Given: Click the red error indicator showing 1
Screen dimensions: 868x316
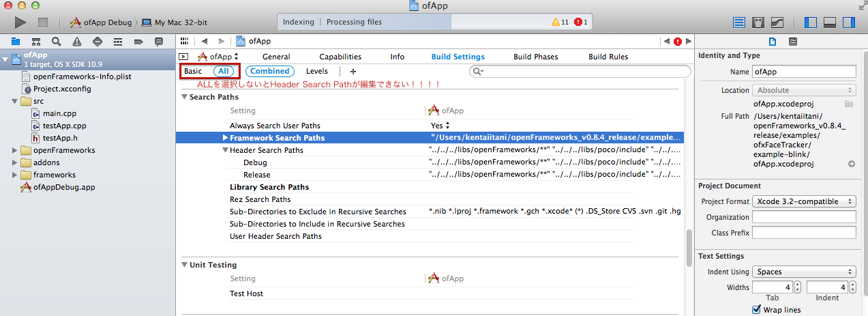Looking at the screenshot, I should (581, 22).
